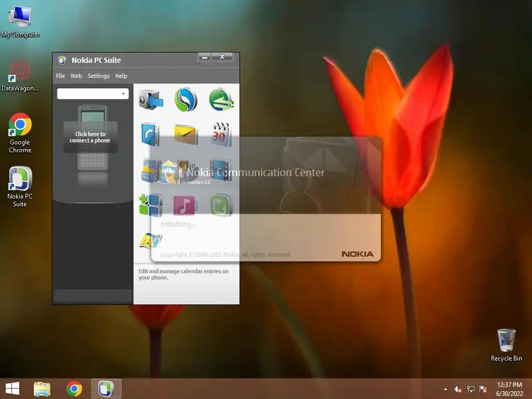This screenshot has width=532, height=399.
Task: Select the Recycle Bin desktop icon
Action: (x=506, y=345)
